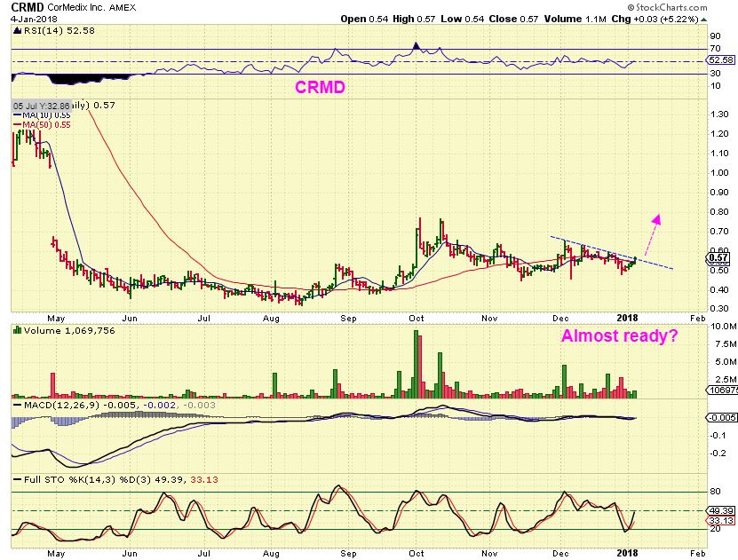The width and height of the screenshot is (738, 560).
Task: Click the 'CorMedix Inc. AMEX' company name
Action: (91, 7)
